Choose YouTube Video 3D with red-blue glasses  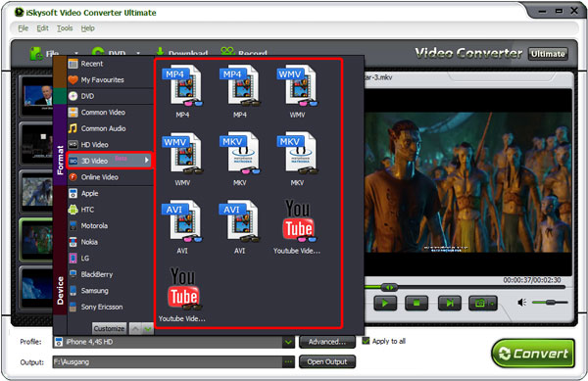click(x=297, y=227)
